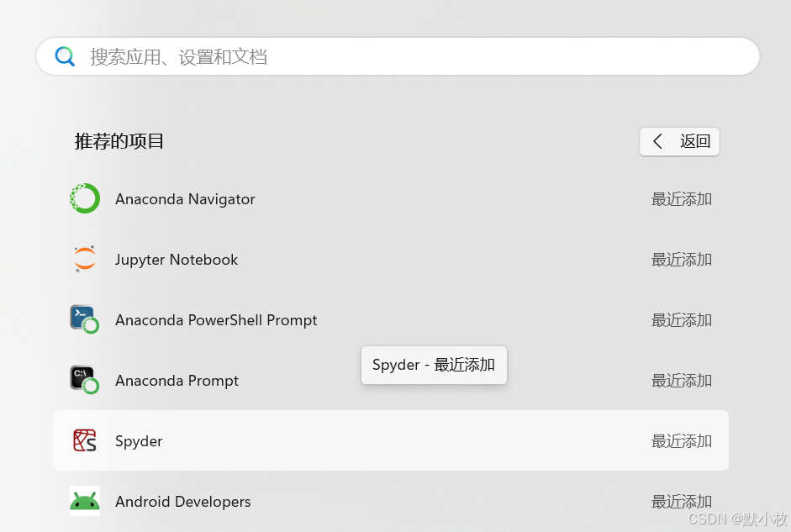Click the 推荐的项目 section heading

[x=119, y=141]
